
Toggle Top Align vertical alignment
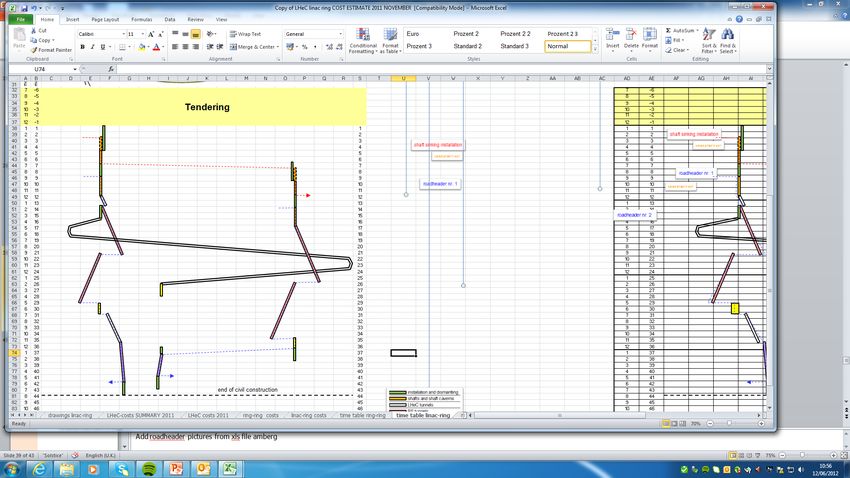175,34
